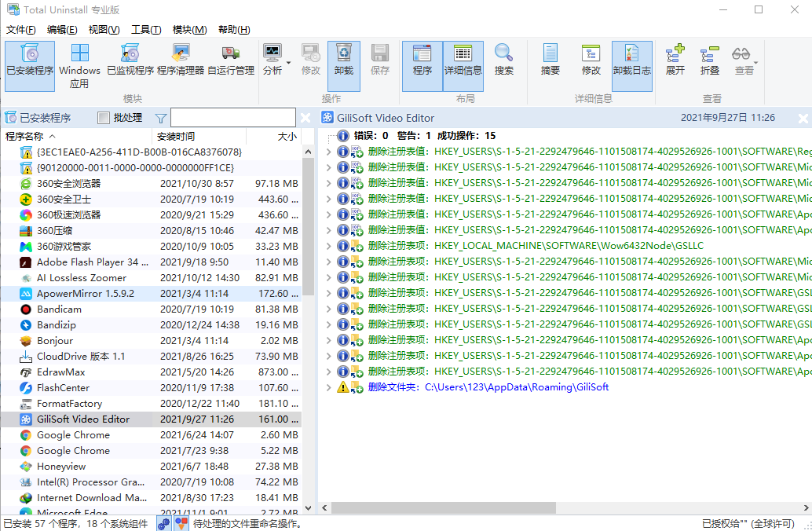Viewport: 812px width, 531px height.
Task: Sort by 程序名称 column header
Action: tap(77, 136)
